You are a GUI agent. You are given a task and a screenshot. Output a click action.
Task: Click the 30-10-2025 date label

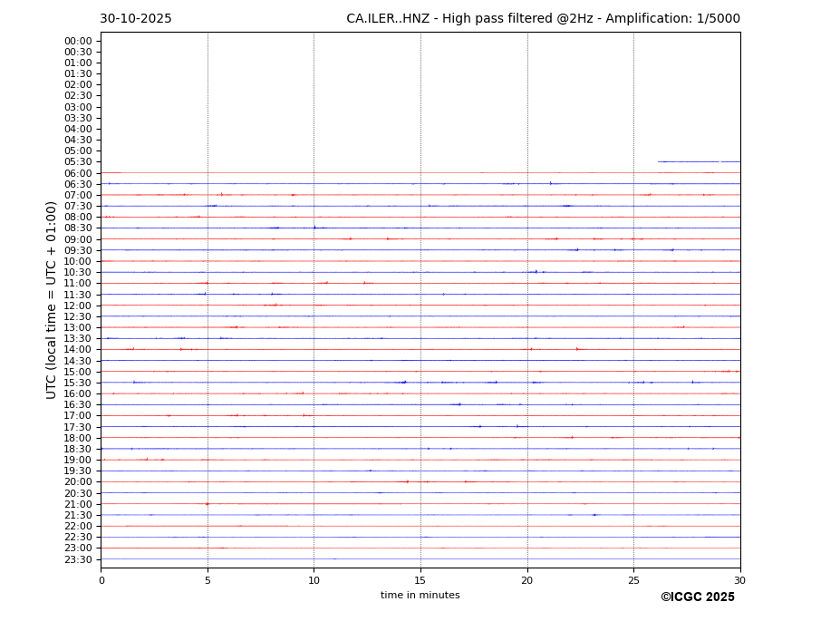[x=135, y=19]
